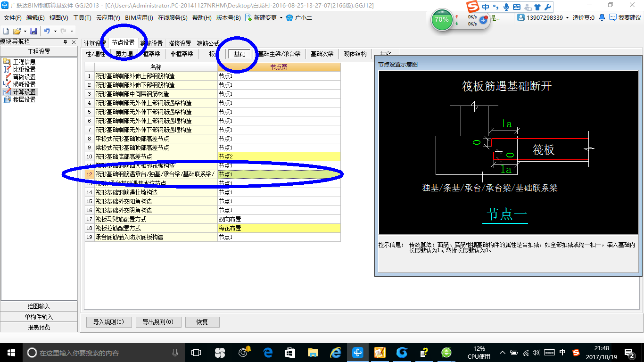Click the 导入规则(I) button
The height and width of the screenshot is (362, 644).
pyautogui.click(x=108, y=322)
